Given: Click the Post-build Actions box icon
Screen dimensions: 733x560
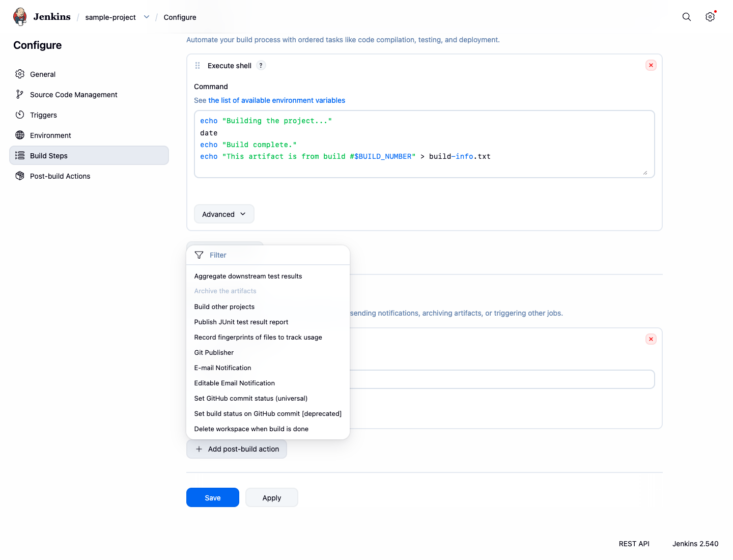Looking at the screenshot, I should pyautogui.click(x=20, y=176).
